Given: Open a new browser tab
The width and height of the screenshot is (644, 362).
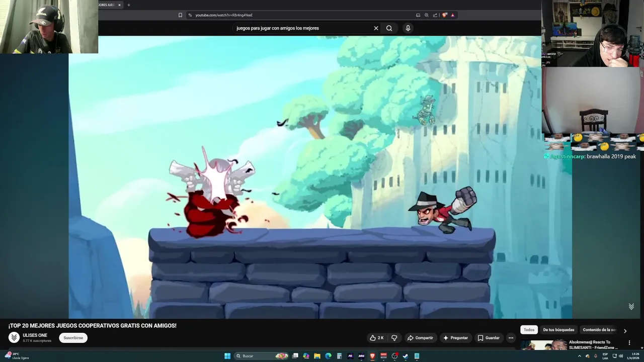Looking at the screenshot, I should pos(128,5).
